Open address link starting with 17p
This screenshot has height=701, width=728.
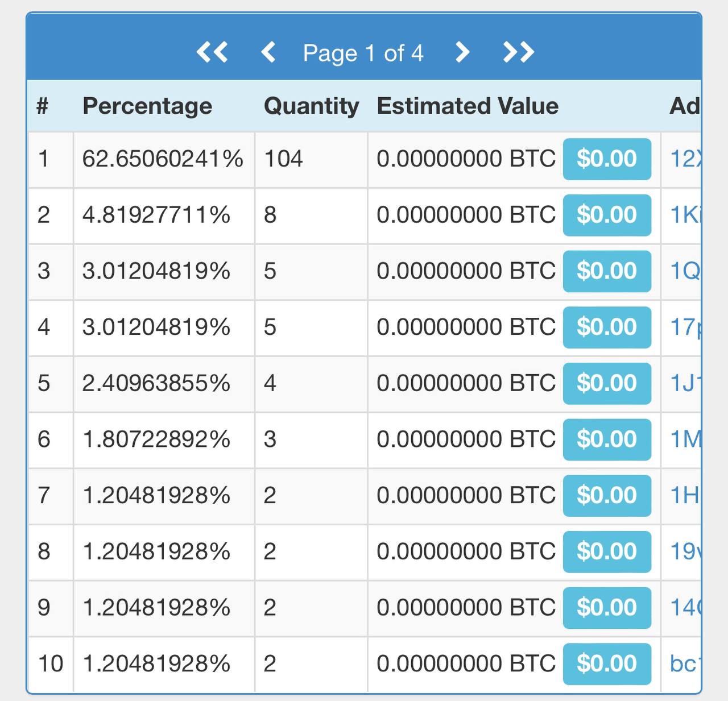click(685, 327)
